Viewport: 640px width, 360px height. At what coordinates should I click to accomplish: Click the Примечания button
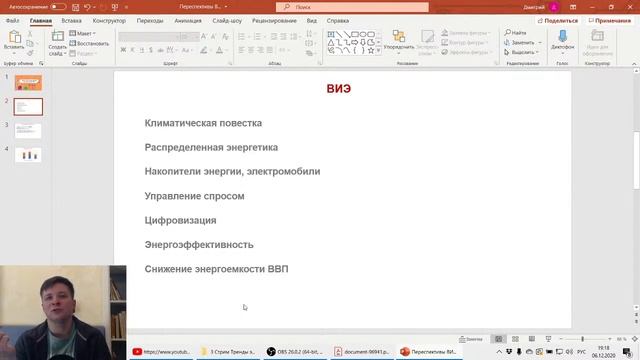coord(610,20)
